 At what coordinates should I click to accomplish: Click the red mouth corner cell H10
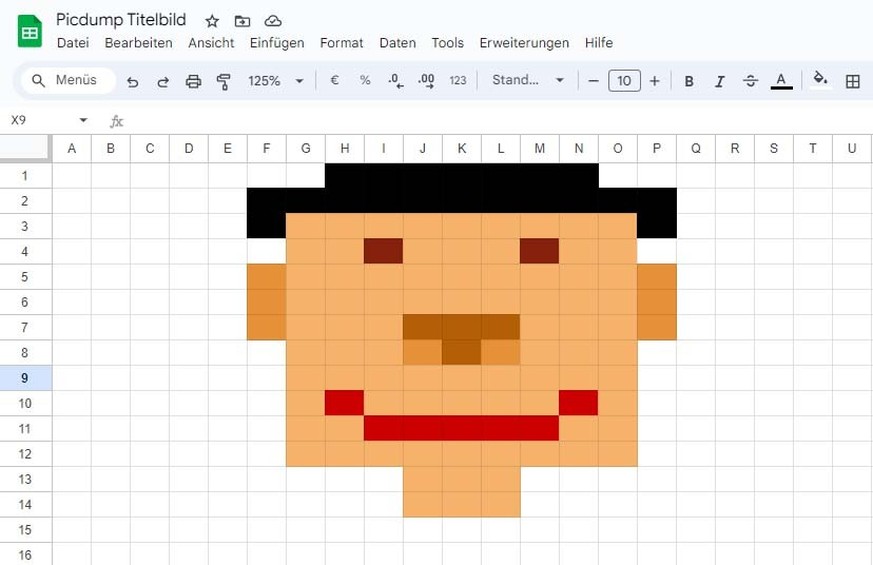pos(345,403)
